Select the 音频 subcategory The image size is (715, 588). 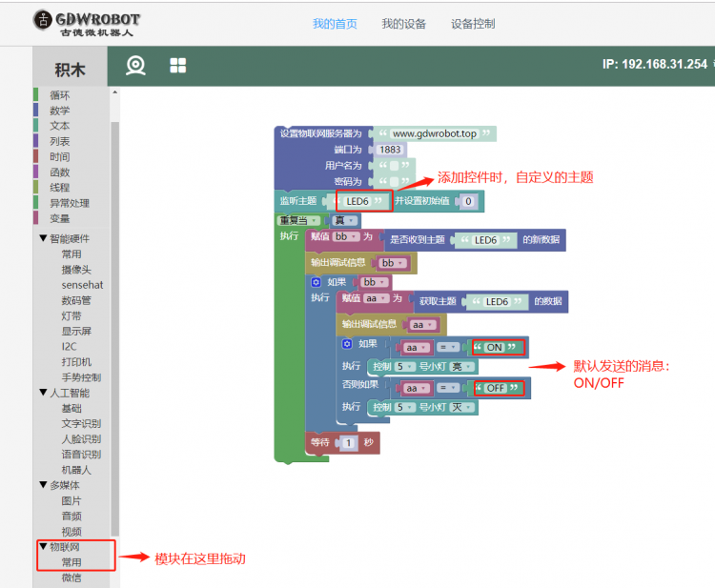(71, 516)
